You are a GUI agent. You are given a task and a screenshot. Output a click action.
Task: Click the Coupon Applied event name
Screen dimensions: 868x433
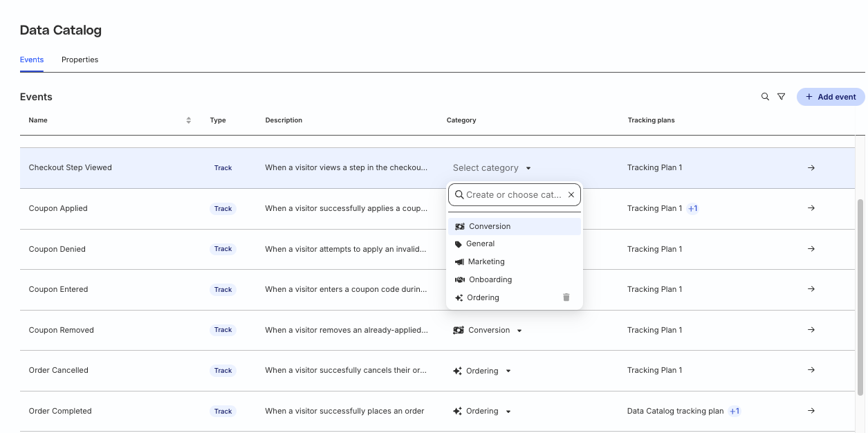coord(58,208)
